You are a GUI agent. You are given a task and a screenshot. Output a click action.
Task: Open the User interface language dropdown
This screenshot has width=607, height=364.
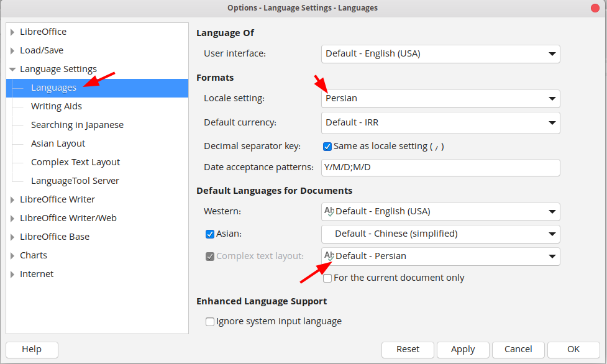pos(440,54)
